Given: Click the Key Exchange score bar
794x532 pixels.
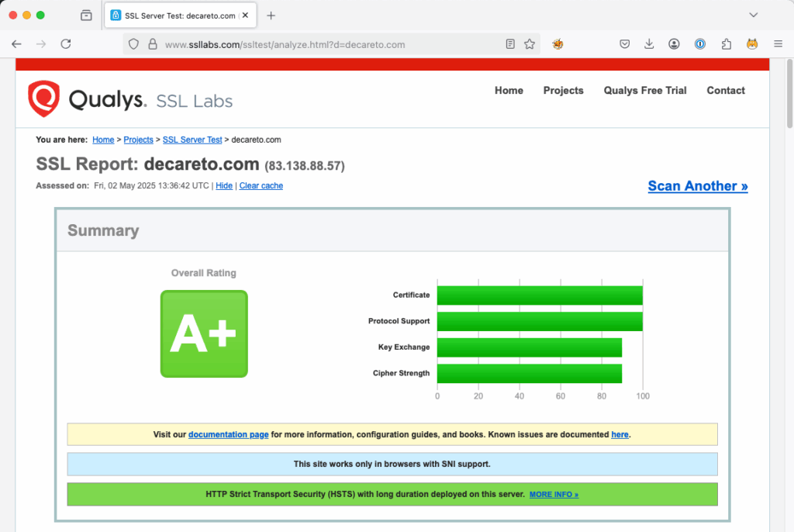Looking at the screenshot, I should tap(530, 347).
